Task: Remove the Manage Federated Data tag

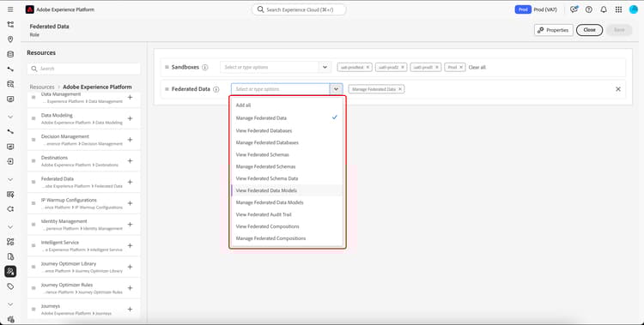Action: pyautogui.click(x=399, y=89)
